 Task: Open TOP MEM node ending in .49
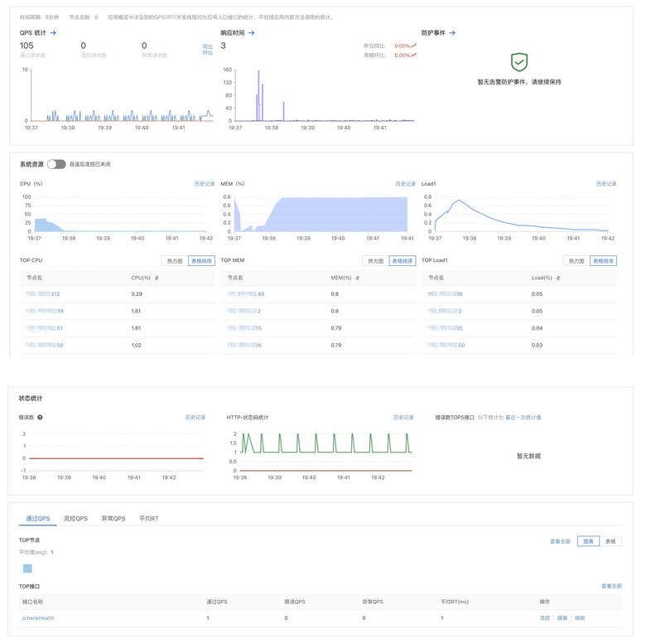pyautogui.click(x=245, y=294)
